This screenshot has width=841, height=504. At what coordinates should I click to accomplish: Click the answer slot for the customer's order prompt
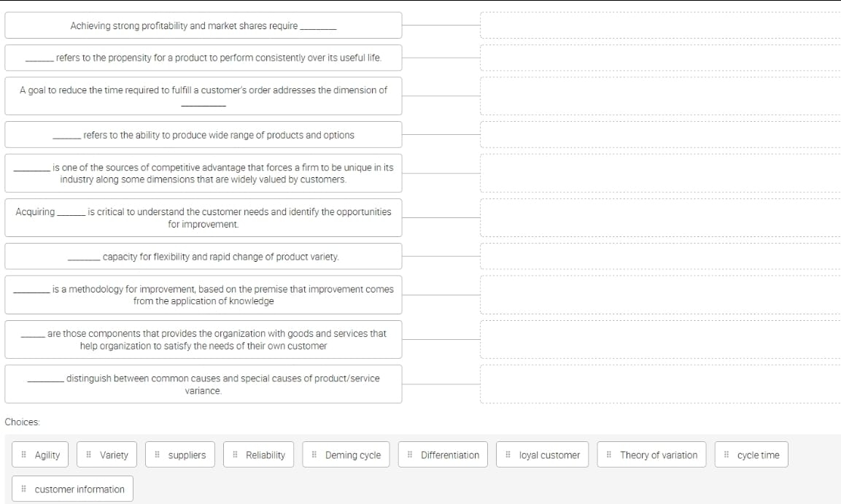point(660,96)
